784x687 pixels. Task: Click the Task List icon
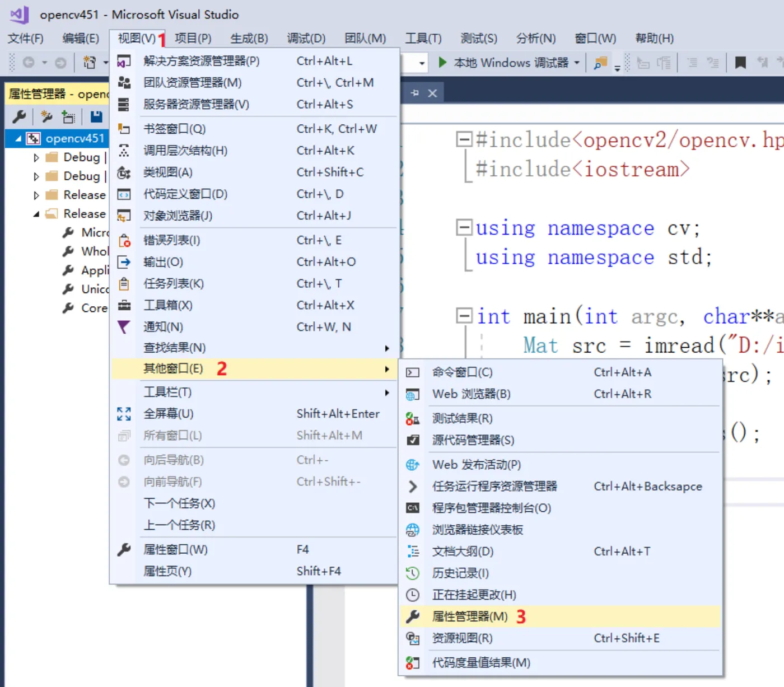[124, 284]
